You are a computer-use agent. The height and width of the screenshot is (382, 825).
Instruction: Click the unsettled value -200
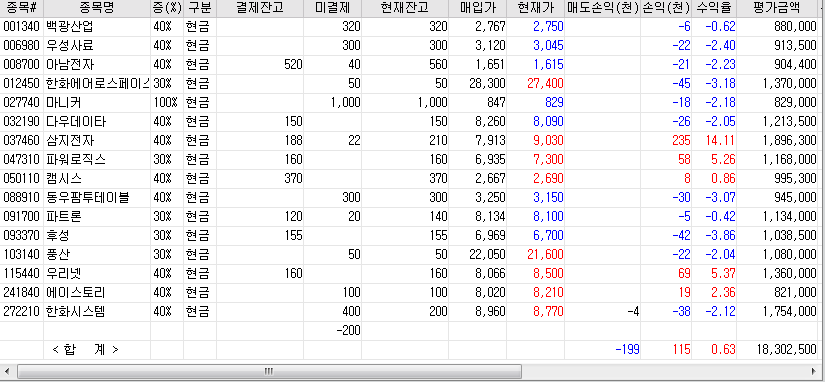coord(348,330)
